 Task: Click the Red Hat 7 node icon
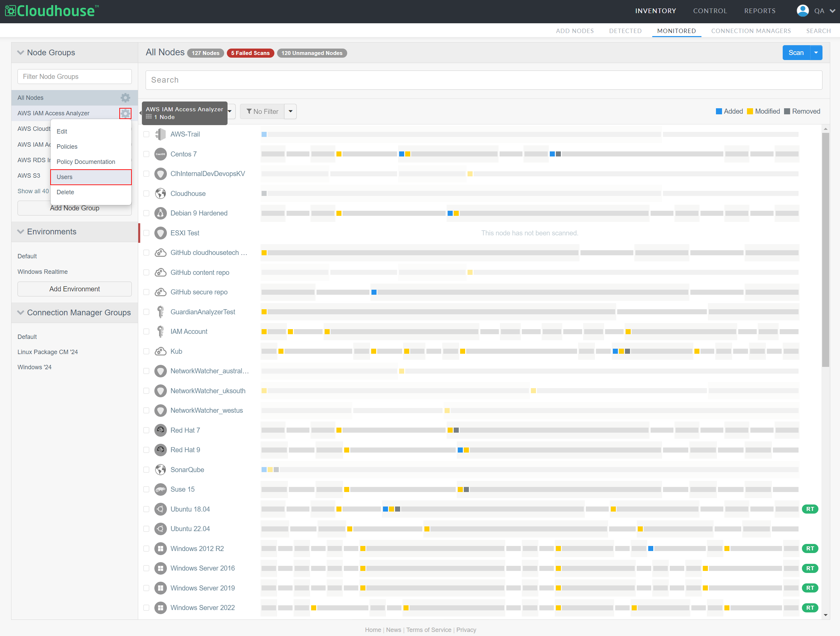coord(161,430)
